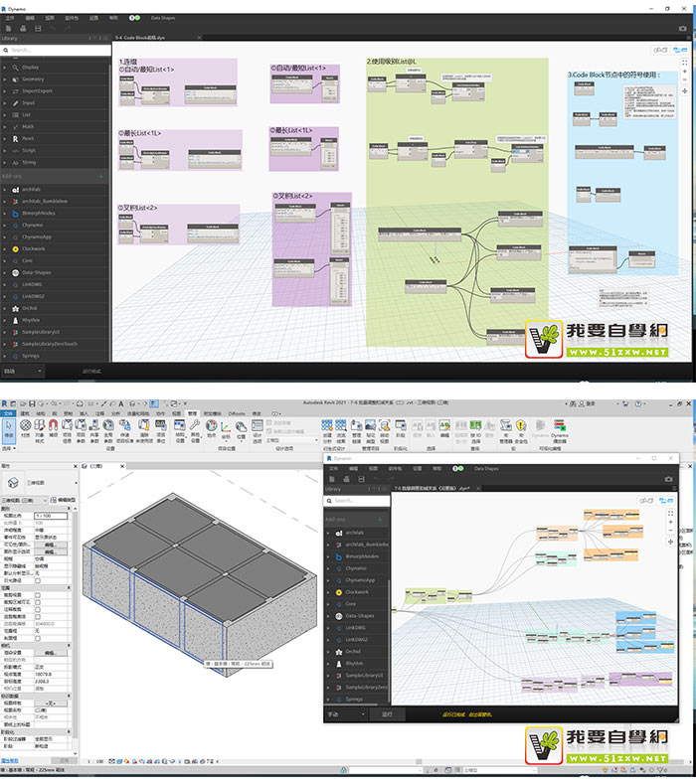Click 编辑 button for graphic display options row
This screenshot has width=696, height=784.
coord(50,551)
